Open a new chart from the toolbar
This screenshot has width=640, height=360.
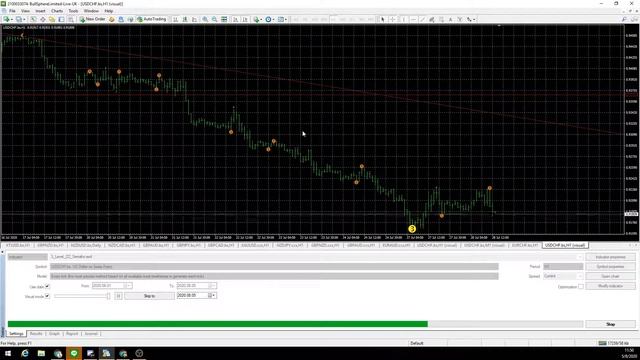pyautogui.click(x=7, y=19)
